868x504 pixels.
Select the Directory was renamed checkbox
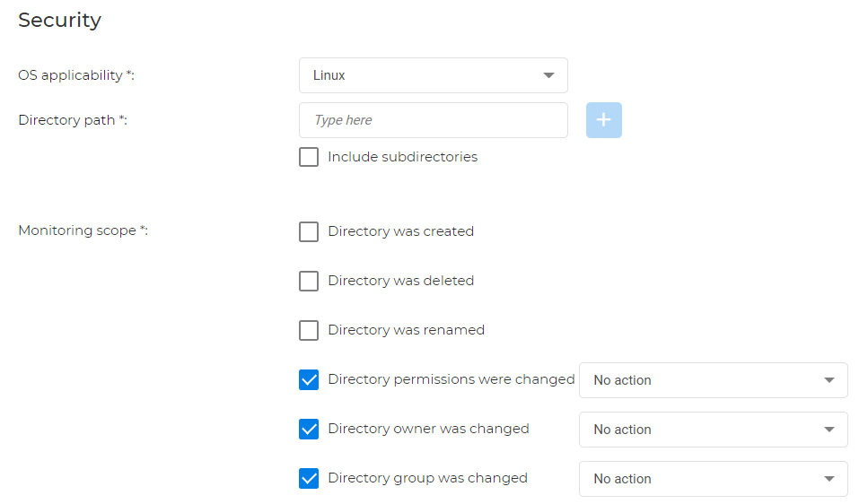pyautogui.click(x=309, y=330)
